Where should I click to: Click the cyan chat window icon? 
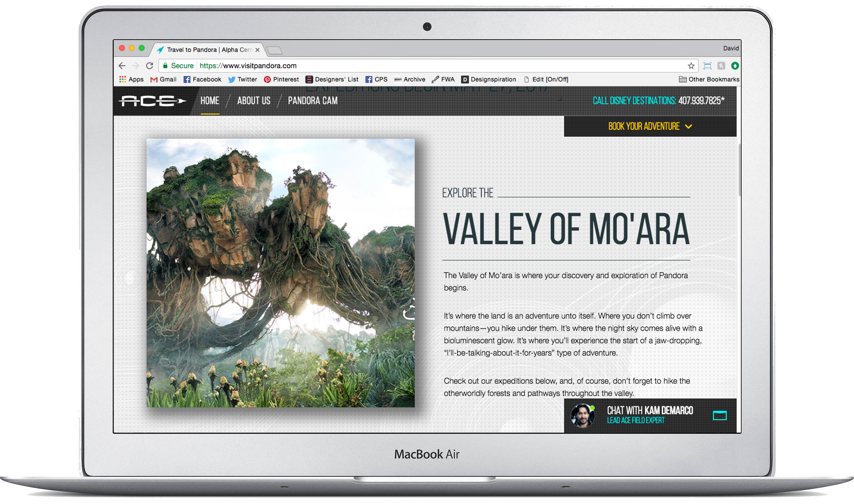tap(720, 415)
